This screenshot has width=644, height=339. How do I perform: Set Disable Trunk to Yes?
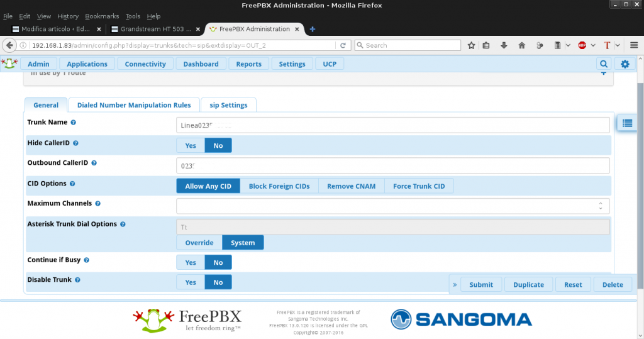pos(191,283)
